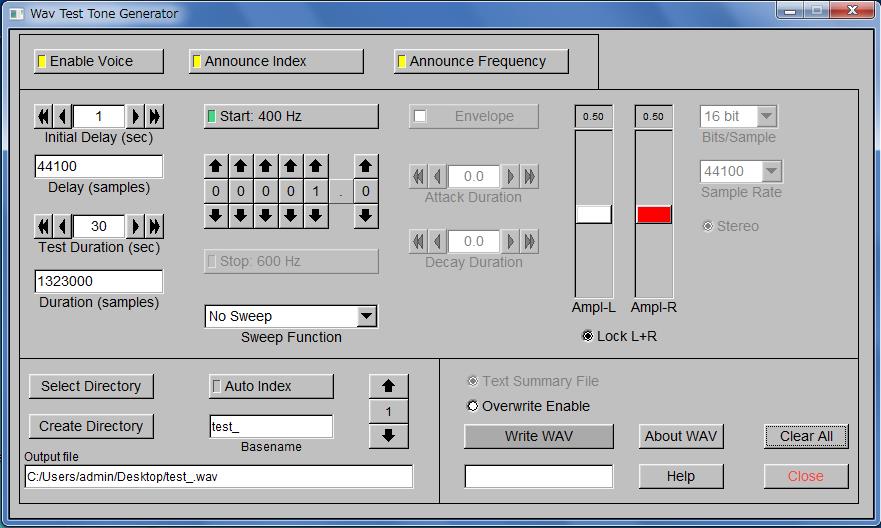881x528 pixels.
Task: Increase the second frequency digit with up arrow
Action: 240,166
